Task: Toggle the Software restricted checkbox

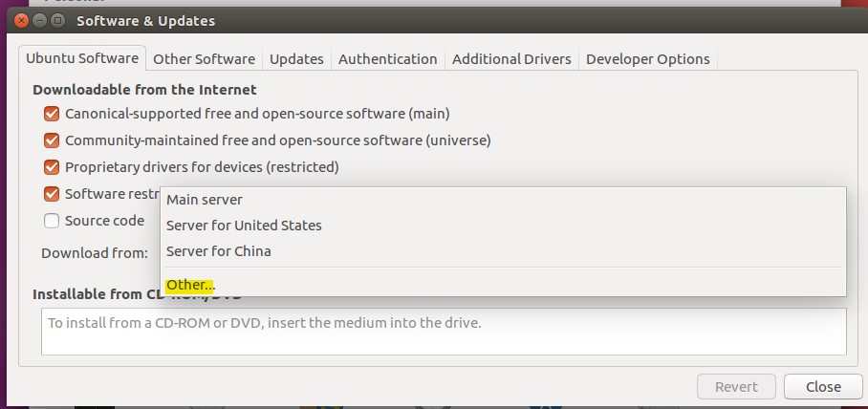Action: point(52,194)
